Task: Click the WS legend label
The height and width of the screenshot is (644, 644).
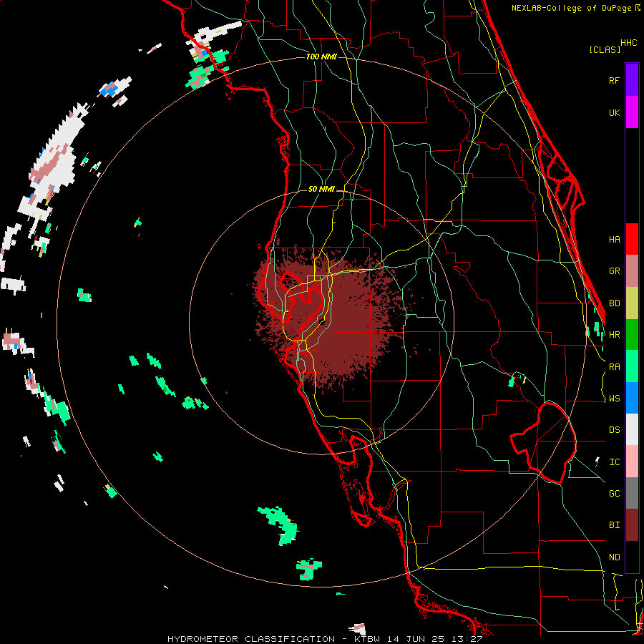Action: click(x=614, y=399)
